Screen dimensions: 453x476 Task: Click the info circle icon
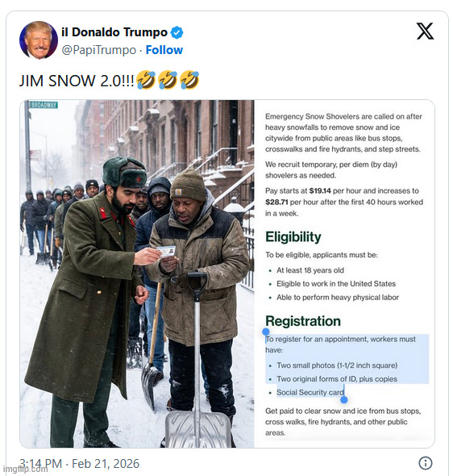425,463
